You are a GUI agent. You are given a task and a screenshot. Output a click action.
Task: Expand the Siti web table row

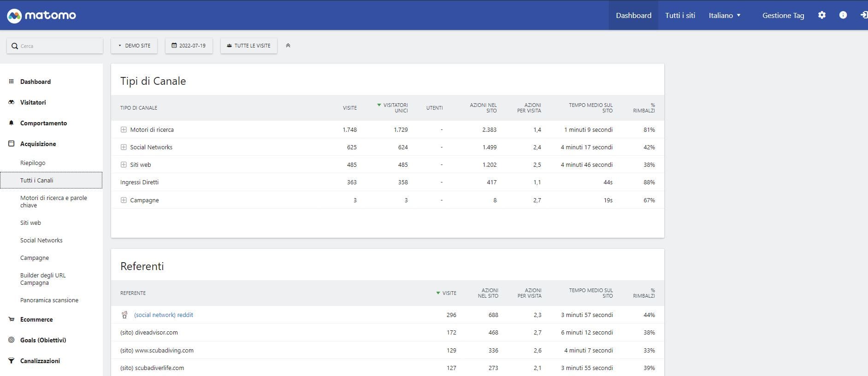[124, 165]
